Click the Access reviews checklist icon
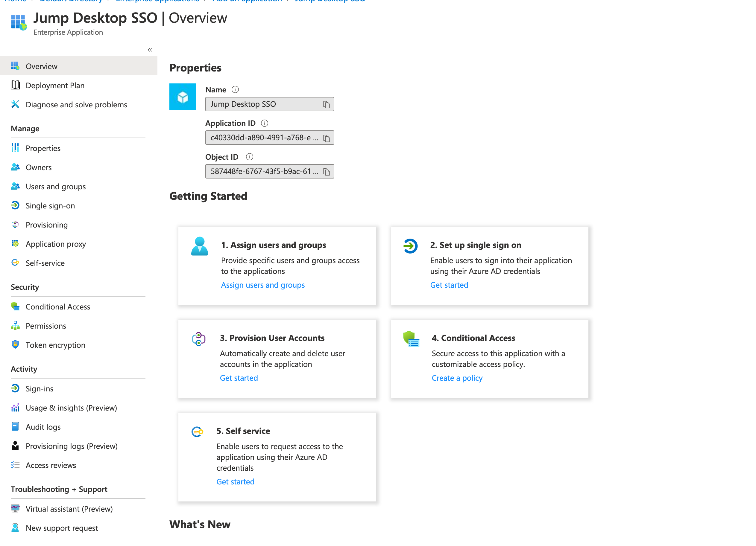Screen dimensions: 756x546 [x=15, y=465]
